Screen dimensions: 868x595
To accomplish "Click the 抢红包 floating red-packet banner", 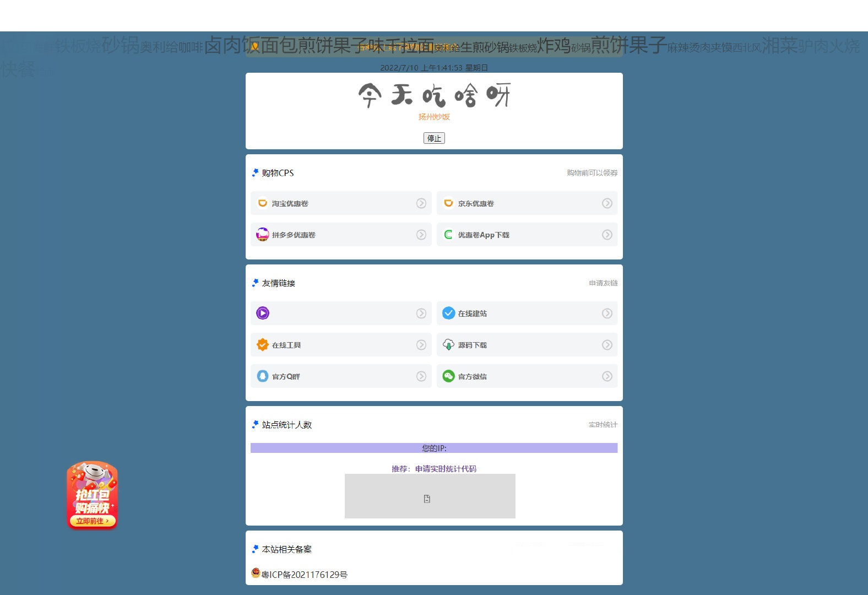I will 92,496.
